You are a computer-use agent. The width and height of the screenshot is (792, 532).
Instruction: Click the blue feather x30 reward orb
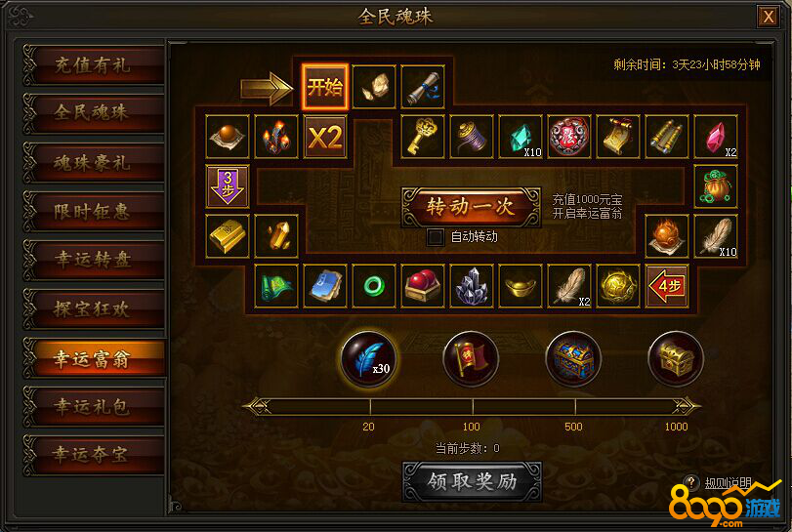coord(368,358)
